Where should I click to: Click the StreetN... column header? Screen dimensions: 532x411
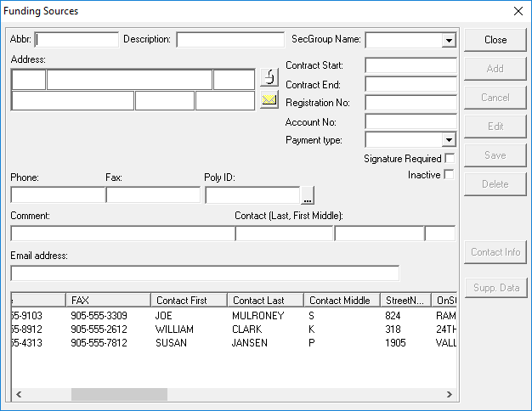click(405, 301)
